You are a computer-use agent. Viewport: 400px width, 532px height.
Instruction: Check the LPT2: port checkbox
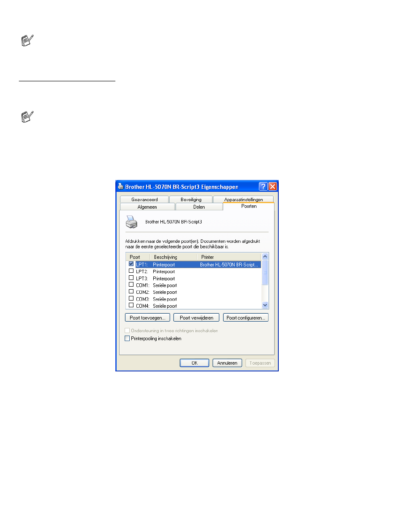click(x=131, y=271)
